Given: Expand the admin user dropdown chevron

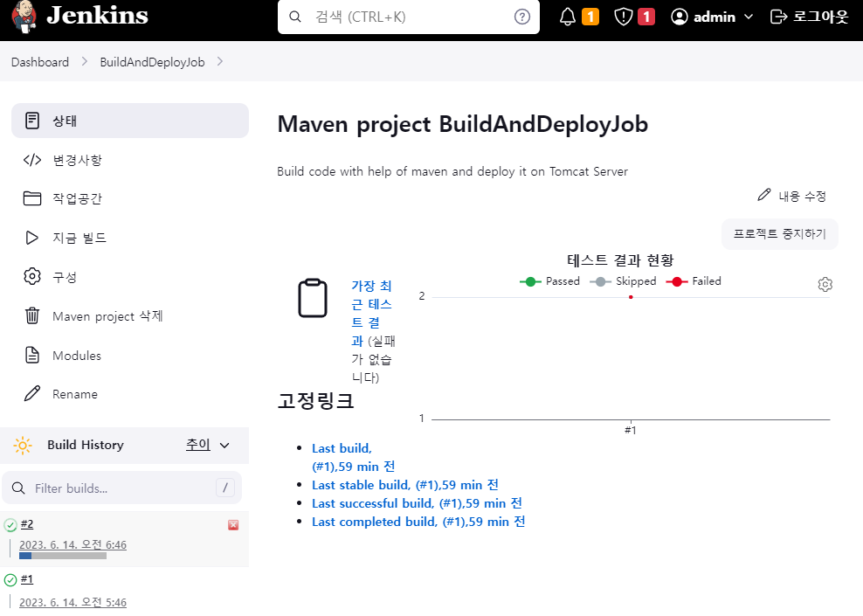Looking at the screenshot, I should point(749,17).
